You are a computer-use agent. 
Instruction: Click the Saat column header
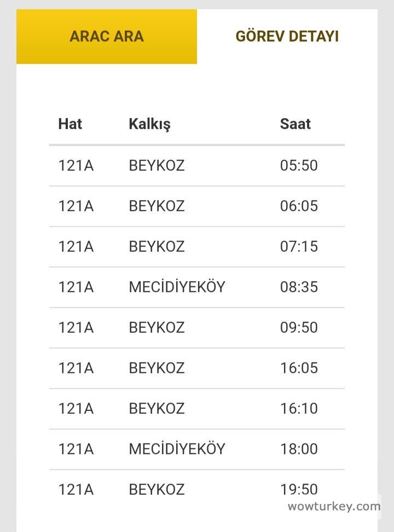[295, 124]
